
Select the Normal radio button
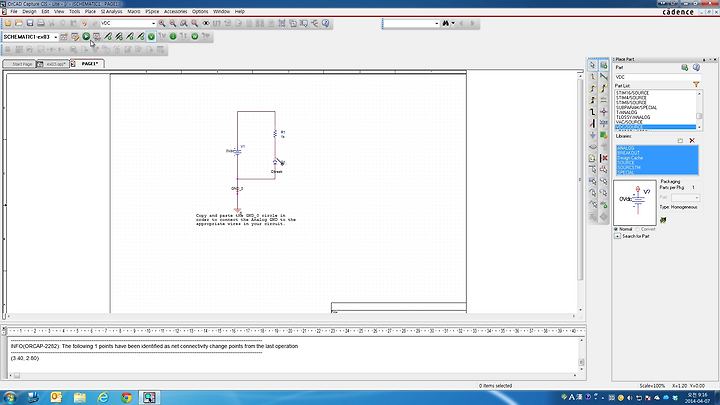[x=616, y=229]
